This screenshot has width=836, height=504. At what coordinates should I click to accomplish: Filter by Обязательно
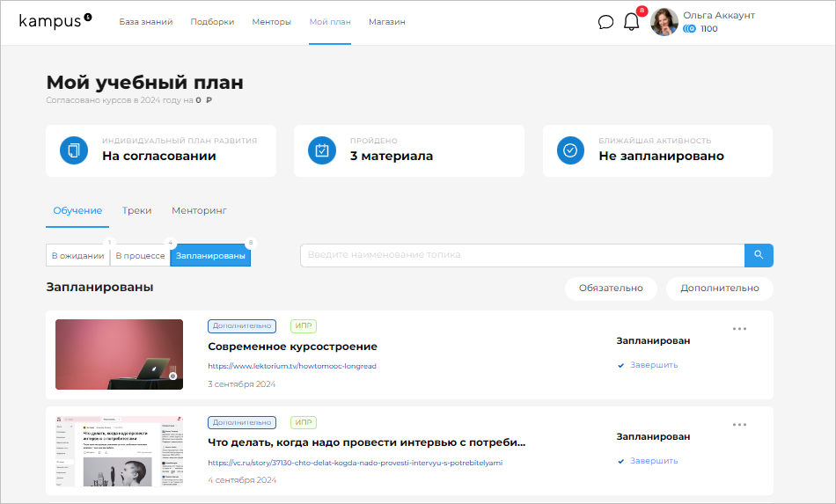pyautogui.click(x=611, y=289)
